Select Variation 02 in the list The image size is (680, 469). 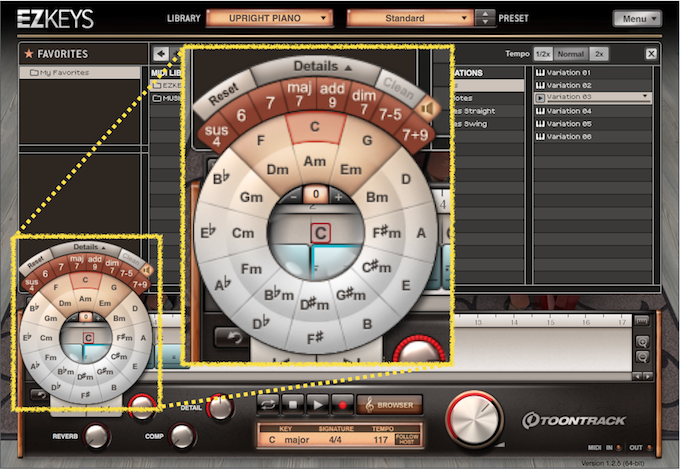tap(593, 85)
